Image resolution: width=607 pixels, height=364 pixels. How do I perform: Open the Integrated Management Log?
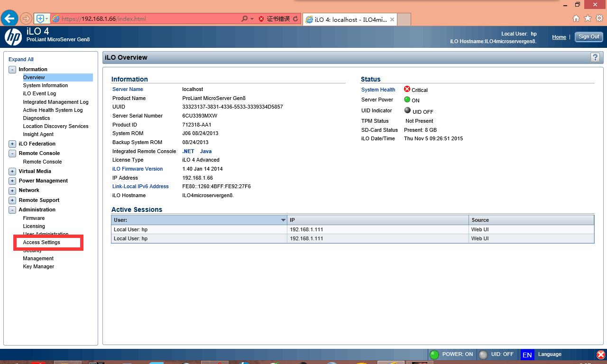click(x=55, y=102)
